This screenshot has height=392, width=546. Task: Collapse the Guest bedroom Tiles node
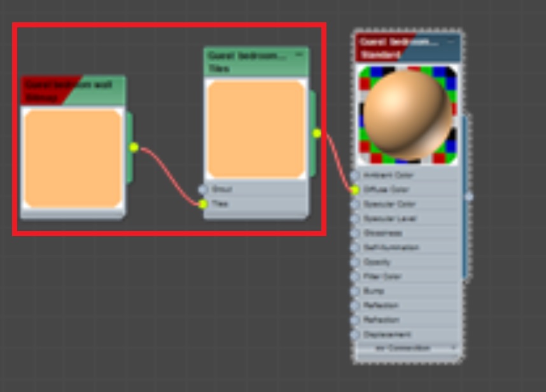tap(299, 54)
